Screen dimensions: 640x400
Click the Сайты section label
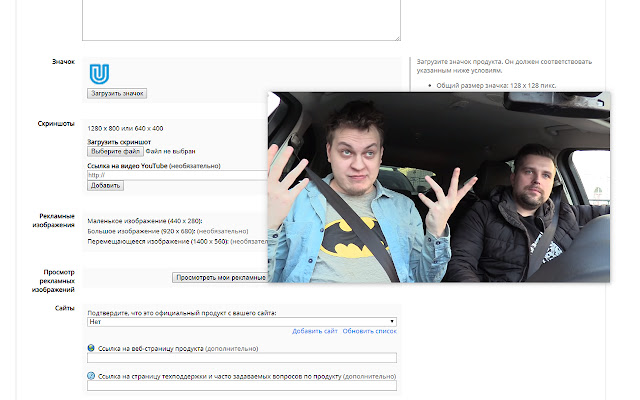[64, 308]
